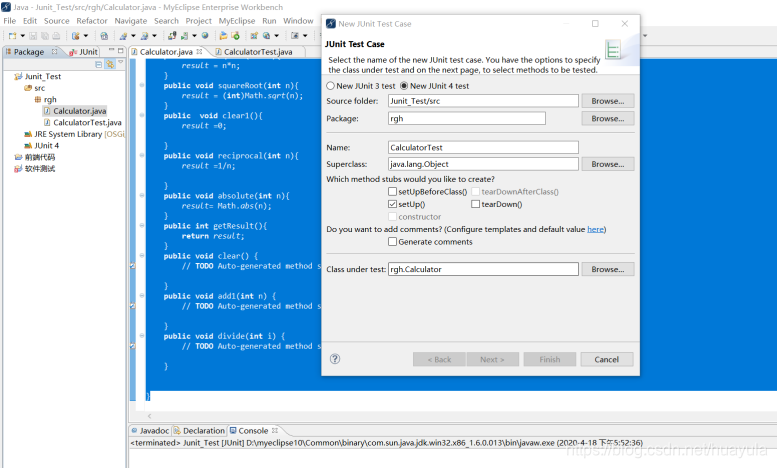Switch to the Javadoc tab
Viewport: 777px width, 468px height.
click(150, 431)
